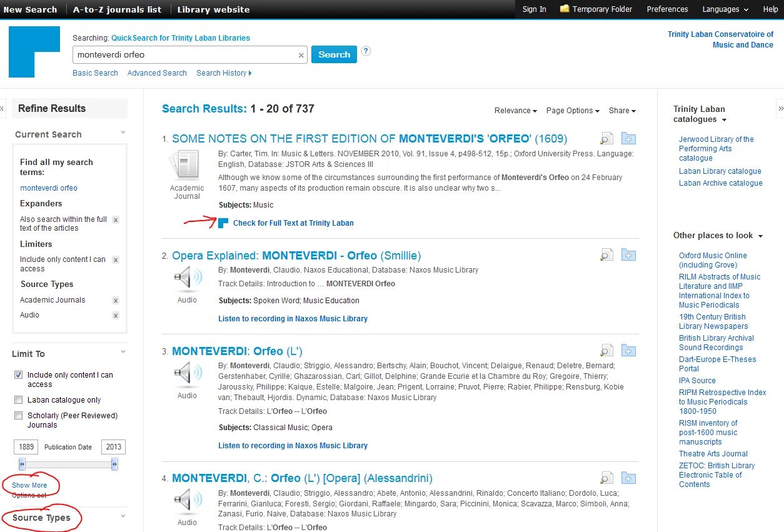Image resolution: width=784 pixels, height=532 pixels.
Task: Click the Academic Journal icon of result 1
Action: tap(186, 166)
